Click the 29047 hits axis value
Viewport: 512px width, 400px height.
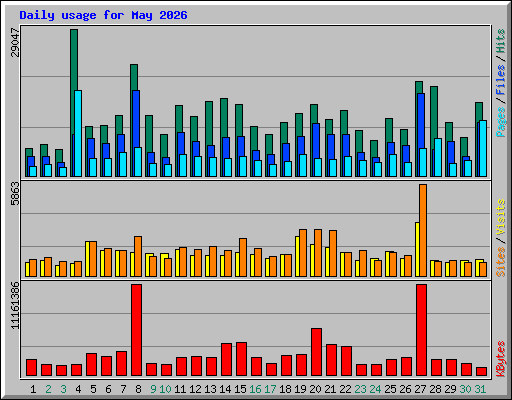(15, 43)
